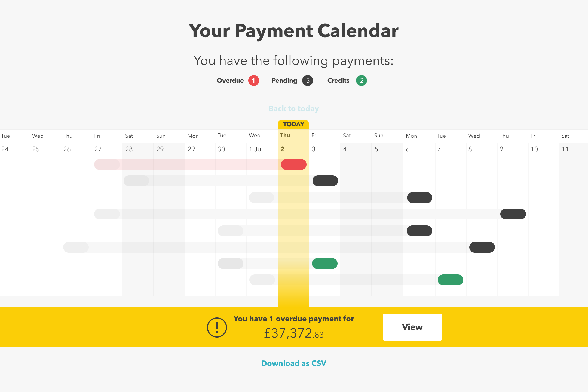Click the green Credits count badge
Viewport: 588px width, 392px height.
[362, 81]
